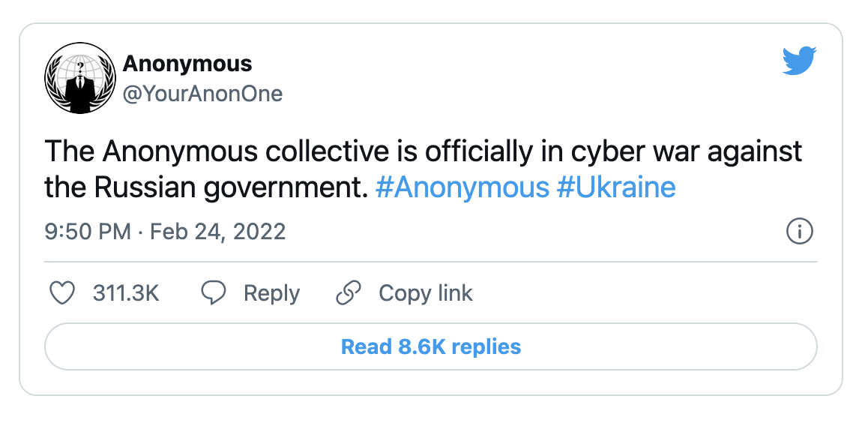Visit the @YourAnonOne handle
Image resolution: width=868 pixels, height=423 pixels.
click(x=202, y=94)
